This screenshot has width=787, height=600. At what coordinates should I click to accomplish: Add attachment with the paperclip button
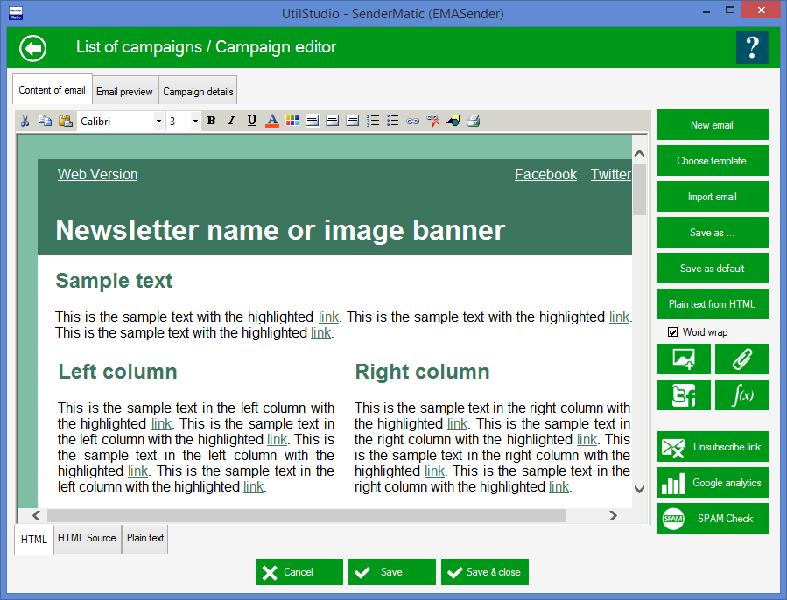(x=742, y=359)
